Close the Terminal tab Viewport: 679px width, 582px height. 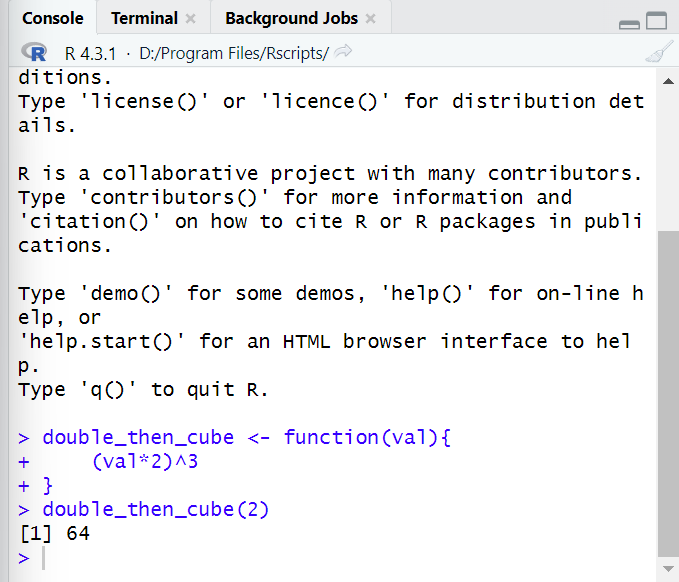[191, 19]
